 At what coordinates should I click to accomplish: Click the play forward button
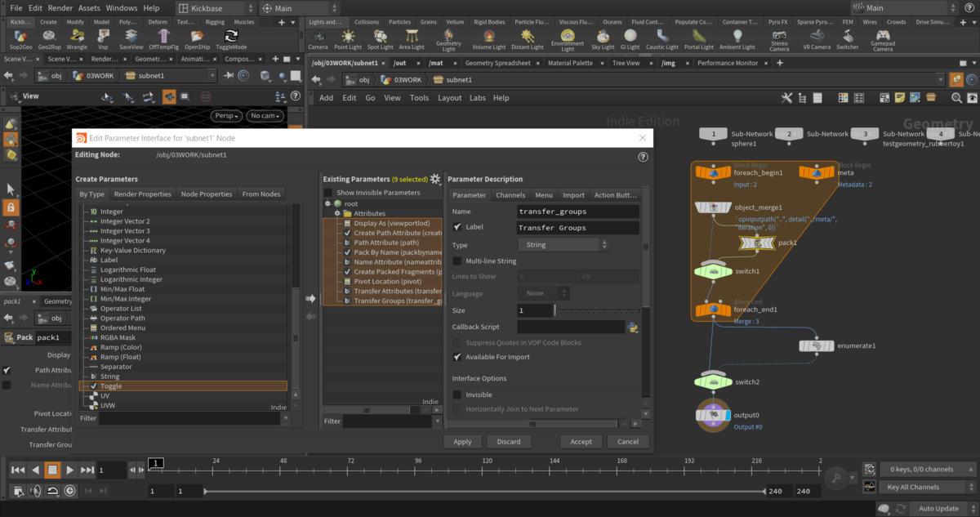[70, 470]
